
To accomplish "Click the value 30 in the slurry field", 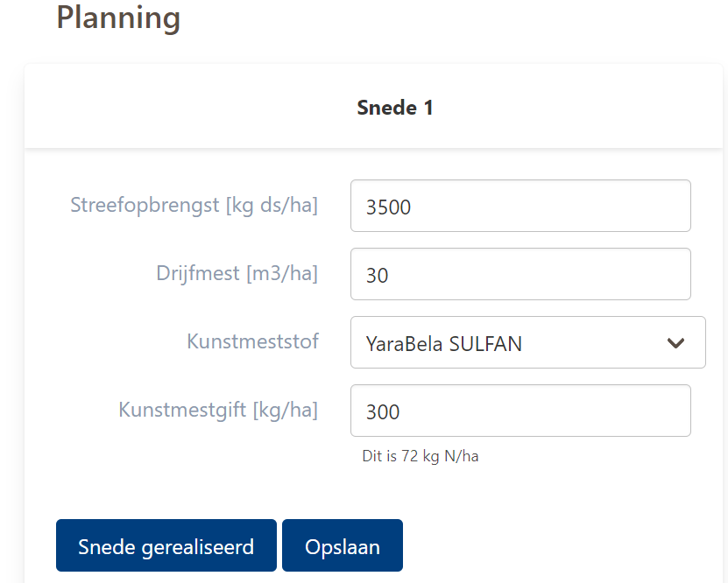I will pos(377,276).
